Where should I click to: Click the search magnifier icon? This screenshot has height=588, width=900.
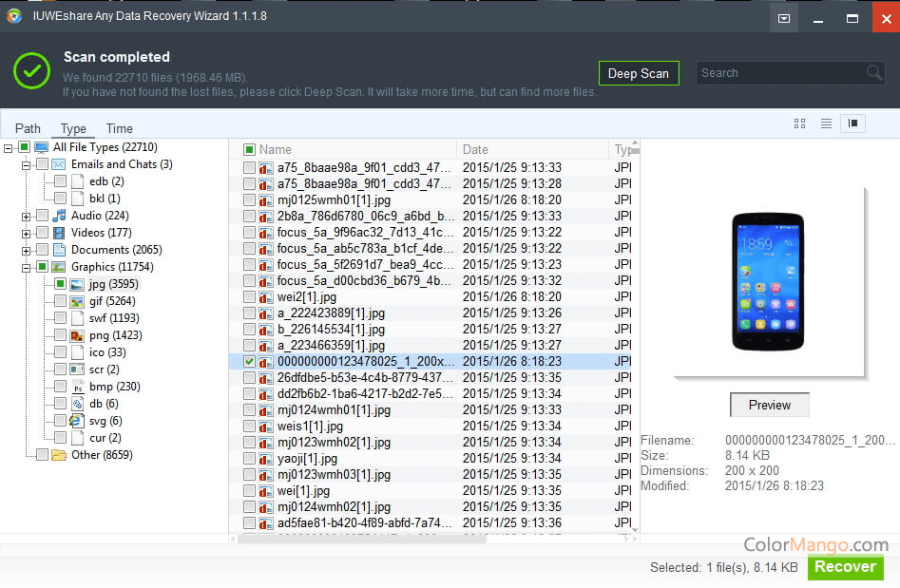[874, 73]
